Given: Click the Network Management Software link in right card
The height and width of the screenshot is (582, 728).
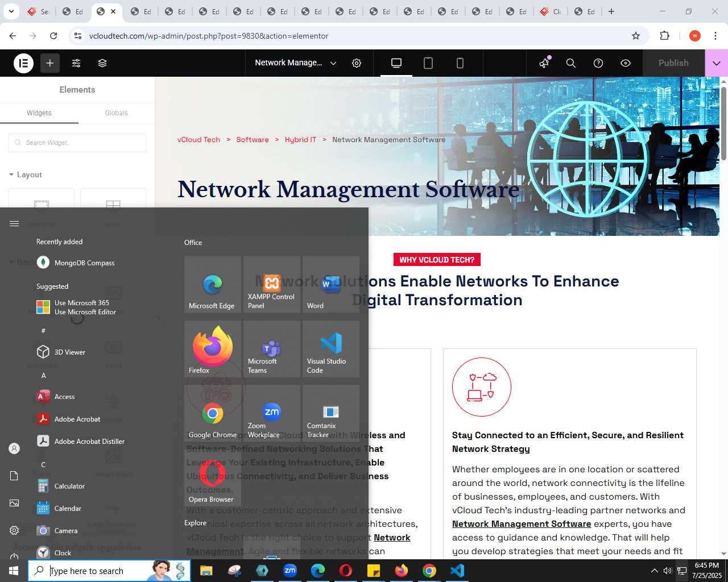Looking at the screenshot, I should (x=522, y=524).
